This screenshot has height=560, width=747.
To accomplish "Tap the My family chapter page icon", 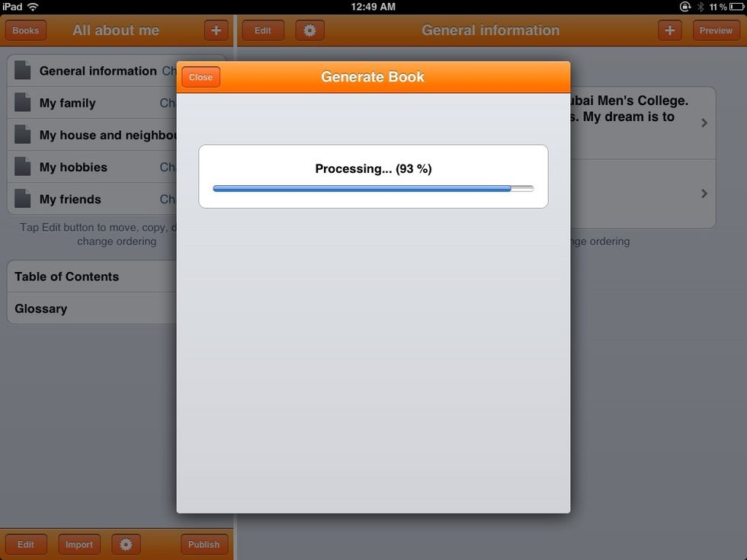I will (x=22, y=102).
